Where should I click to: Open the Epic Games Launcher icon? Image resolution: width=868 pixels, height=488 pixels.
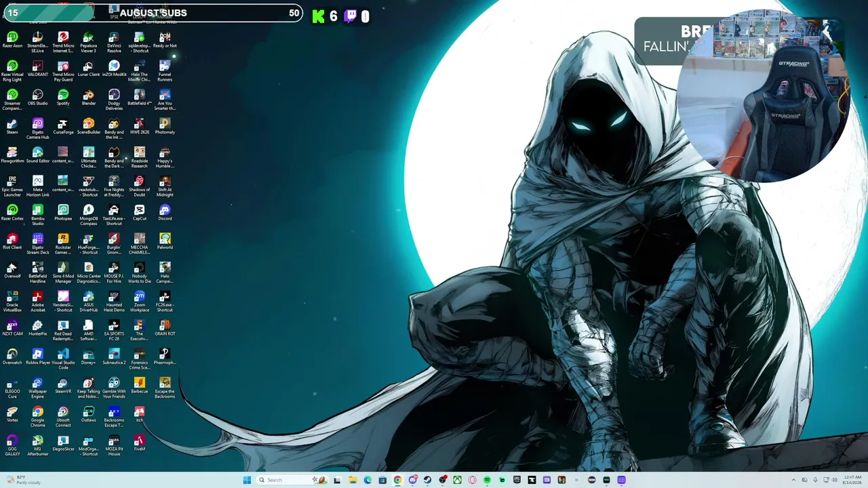click(12, 186)
